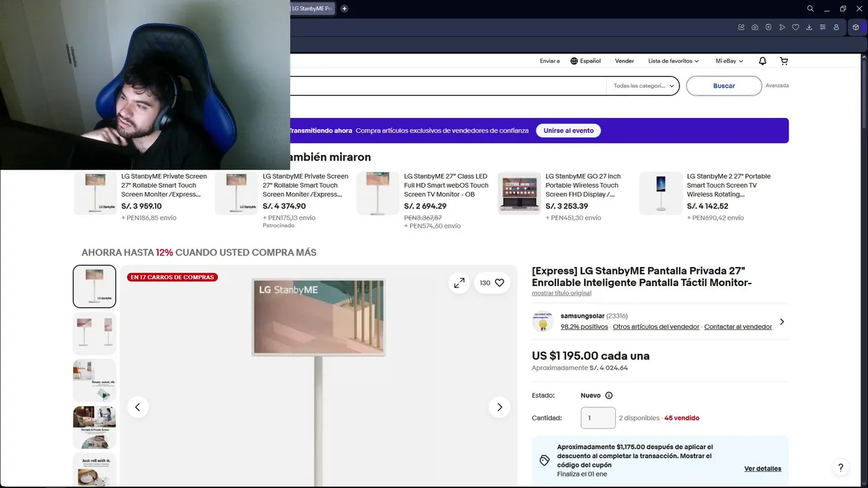
Task: Open the extensions cube icon
Action: coord(856,27)
